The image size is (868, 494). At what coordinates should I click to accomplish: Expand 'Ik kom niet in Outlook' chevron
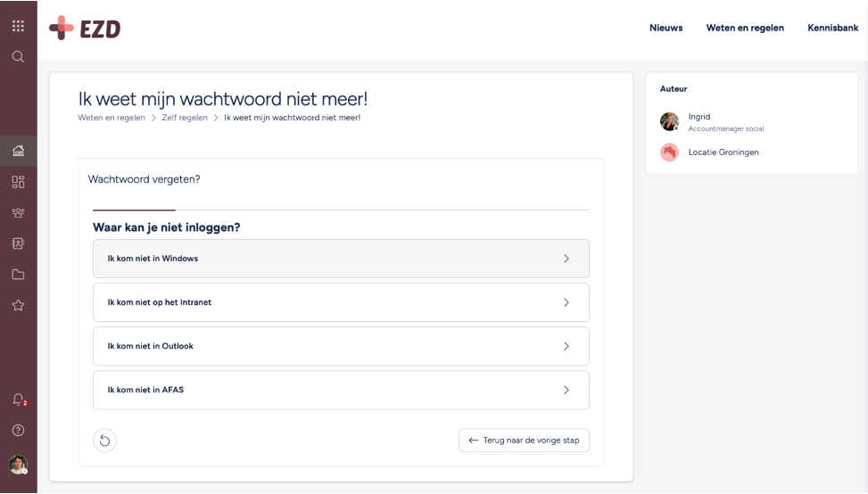click(566, 346)
